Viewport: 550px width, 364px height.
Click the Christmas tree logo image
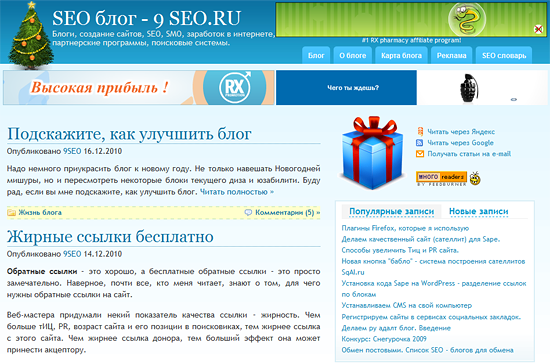coord(31,35)
